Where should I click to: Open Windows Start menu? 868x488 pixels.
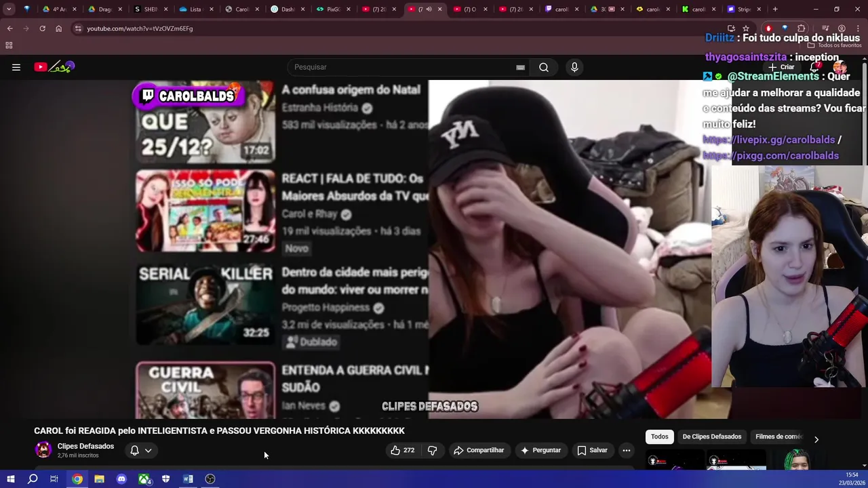10,479
